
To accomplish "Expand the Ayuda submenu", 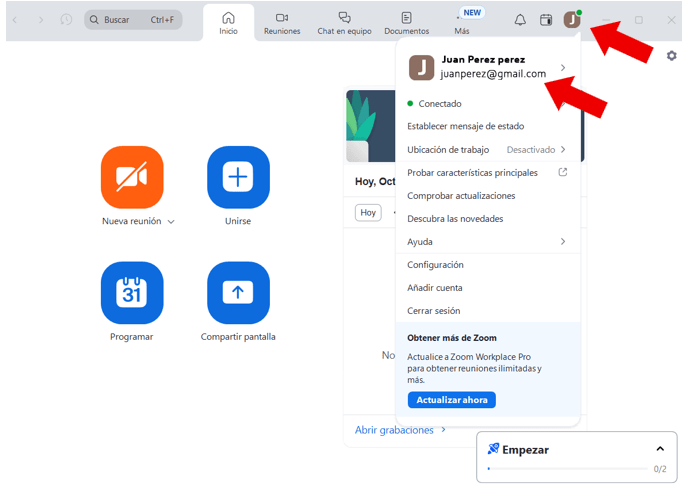I will [563, 242].
